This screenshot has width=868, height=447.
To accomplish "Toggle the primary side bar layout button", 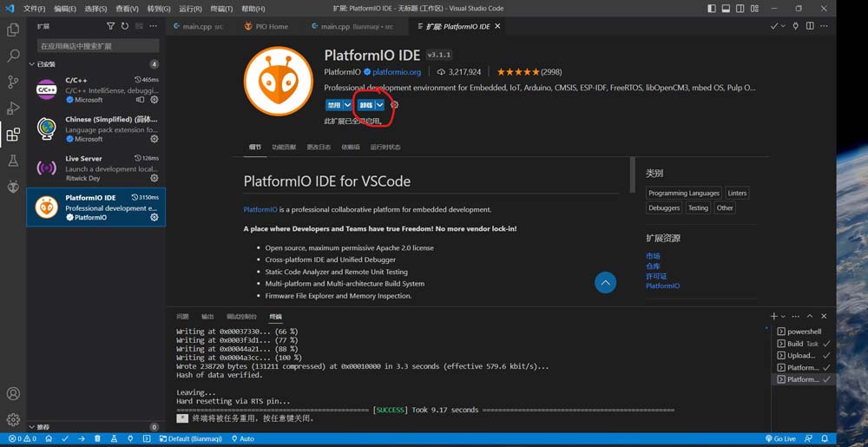I will [712, 9].
